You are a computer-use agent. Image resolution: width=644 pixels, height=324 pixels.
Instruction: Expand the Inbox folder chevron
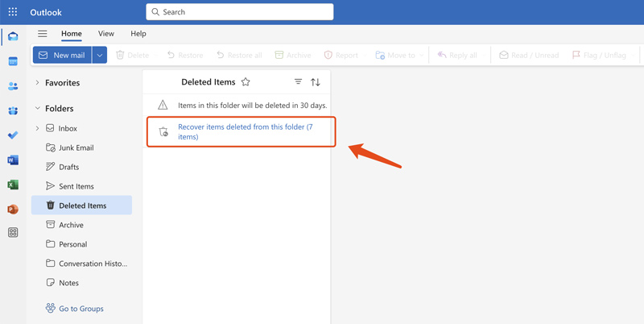pyautogui.click(x=37, y=128)
